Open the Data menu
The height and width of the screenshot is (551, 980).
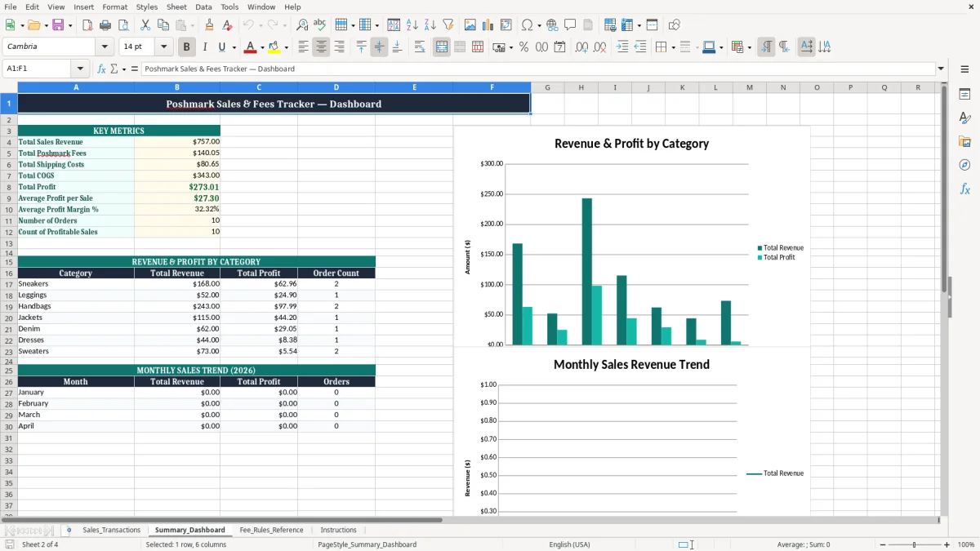pyautogui.click(x=203, y=7)
